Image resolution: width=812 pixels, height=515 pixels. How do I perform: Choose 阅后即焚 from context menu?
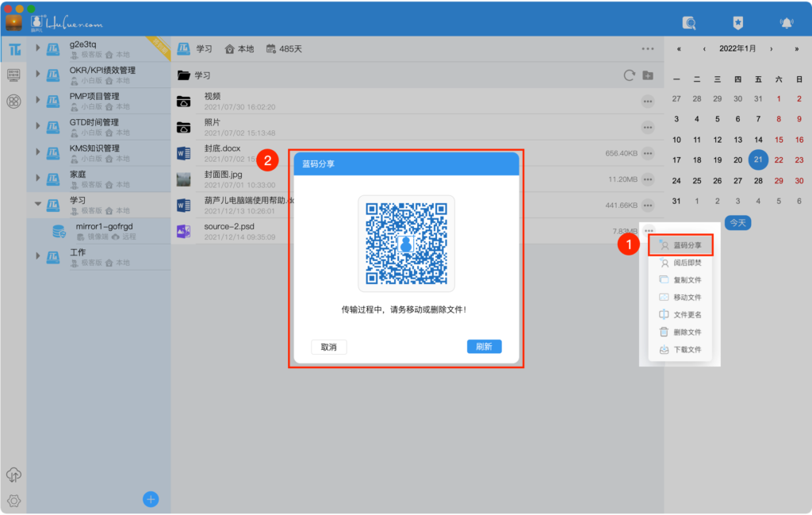tap(680, 263)
